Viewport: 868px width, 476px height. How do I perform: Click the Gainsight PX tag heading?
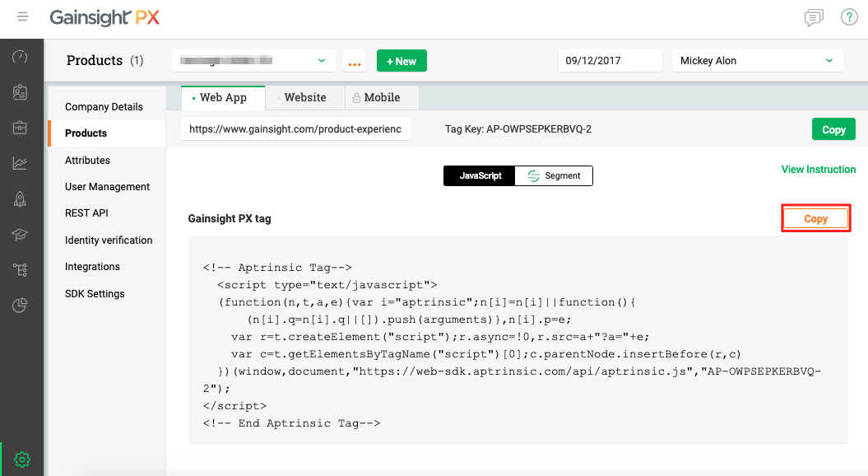[x=230, y=218]
